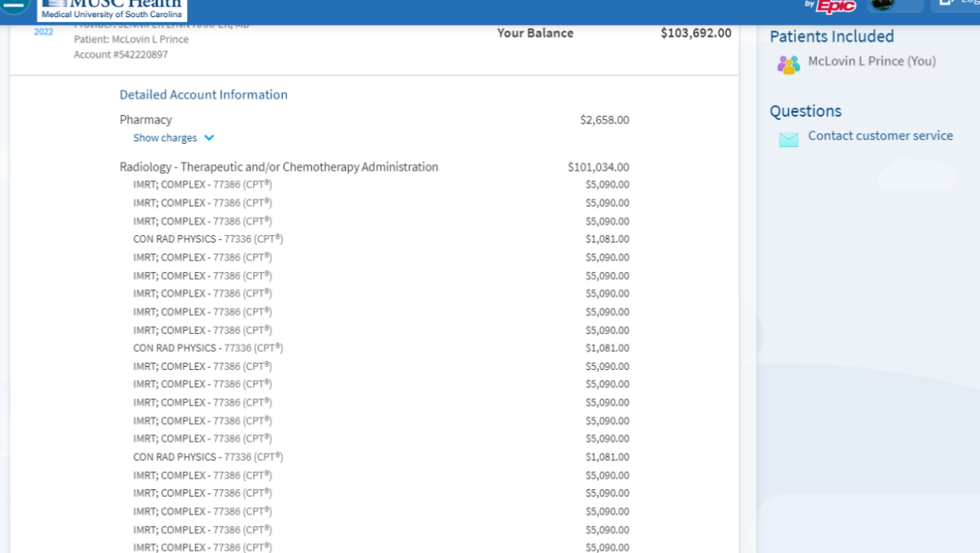980x553 pixels.
Task: Click the people icon beside McLovin L Prince
Action: pos(788,65)
